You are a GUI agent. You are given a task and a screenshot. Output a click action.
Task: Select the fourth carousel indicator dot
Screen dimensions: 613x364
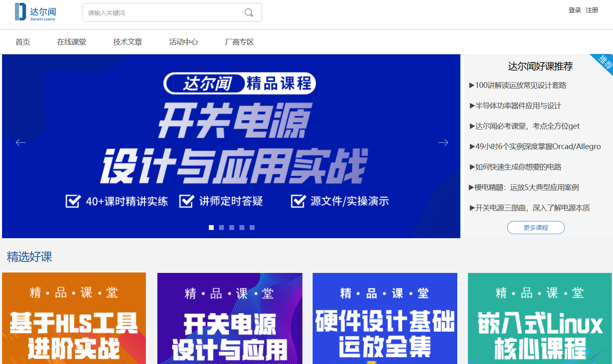tap(242, 228)
